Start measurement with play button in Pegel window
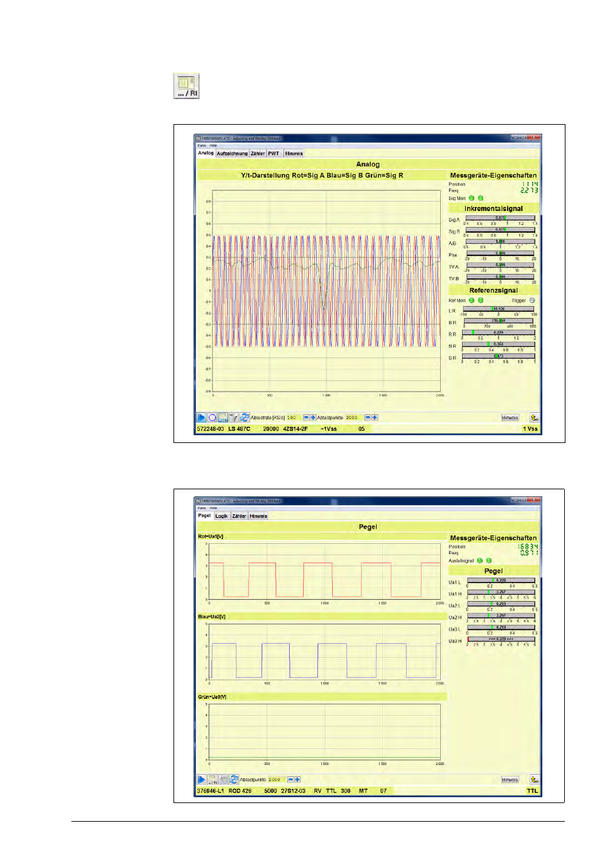The width and height of the screenshot is (613, 868). (201, 780)
